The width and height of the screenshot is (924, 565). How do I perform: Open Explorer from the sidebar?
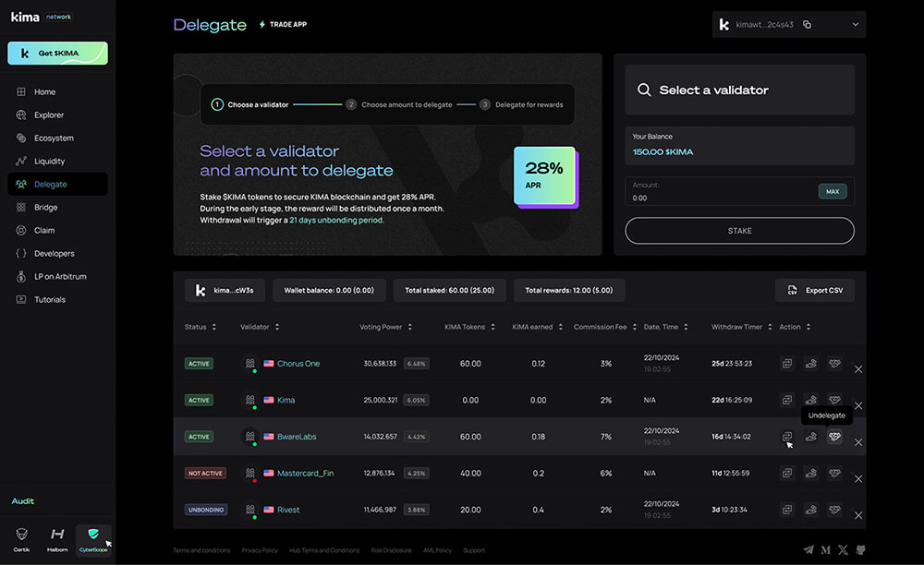[x=57, y=114]
